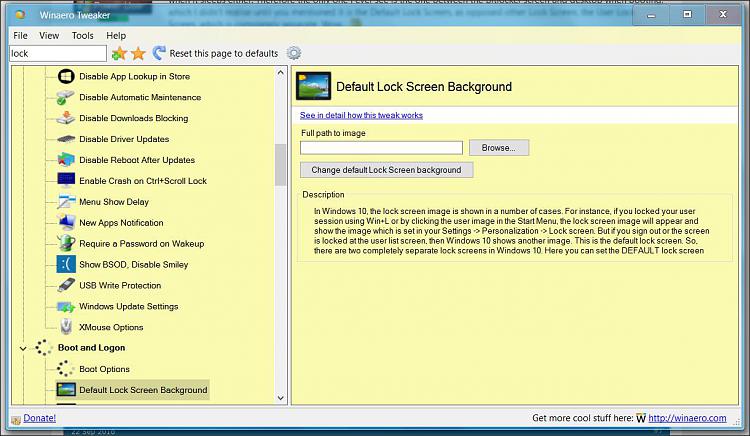Viewport: 750px width, 436px height.
Task: Add bookmark with the green-plus star icon
Action: (119, 54)
